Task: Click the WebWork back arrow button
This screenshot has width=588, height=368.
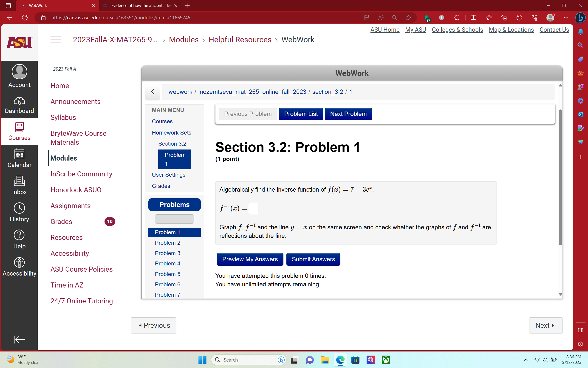Action: coord(152,92)
